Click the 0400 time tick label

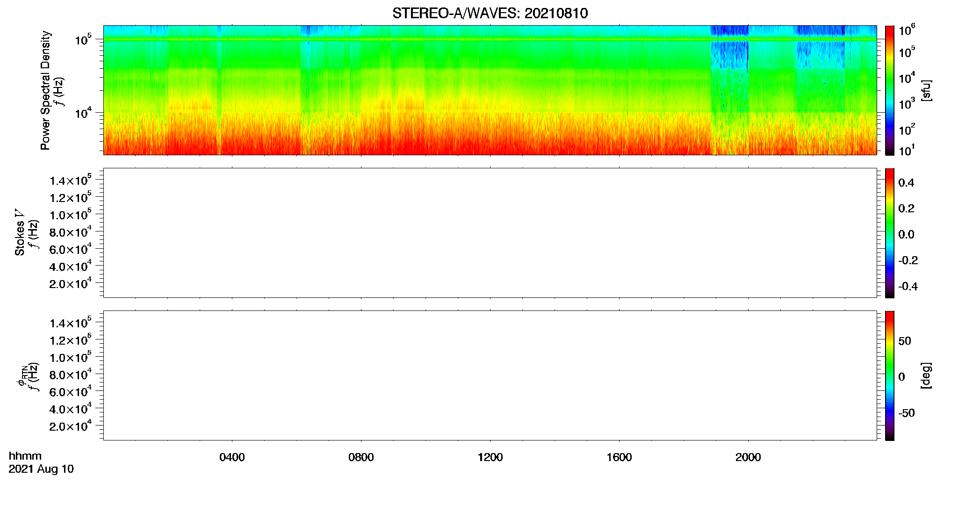pos(232,457)
